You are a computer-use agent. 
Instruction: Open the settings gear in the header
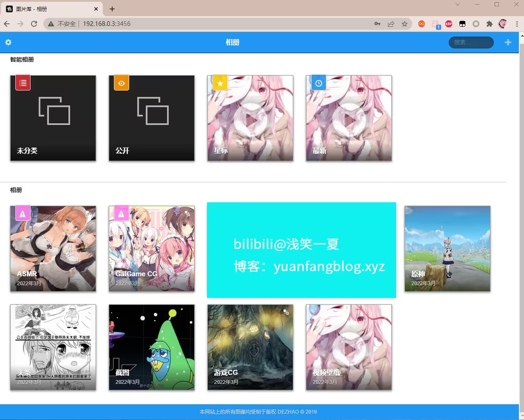pyautogui.click(x=8, y=42)
